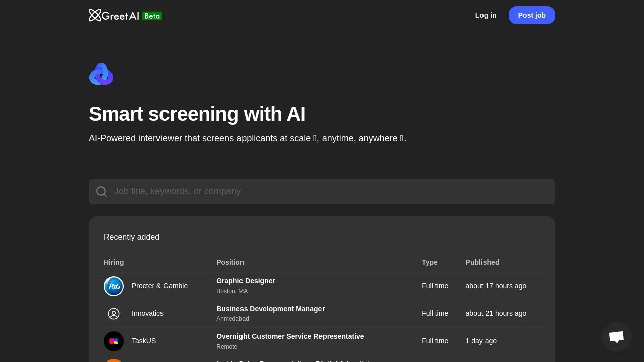This screenshot has width=644, height=362.
Task: Click Full time in the Innovatics row
Action: 435,313
